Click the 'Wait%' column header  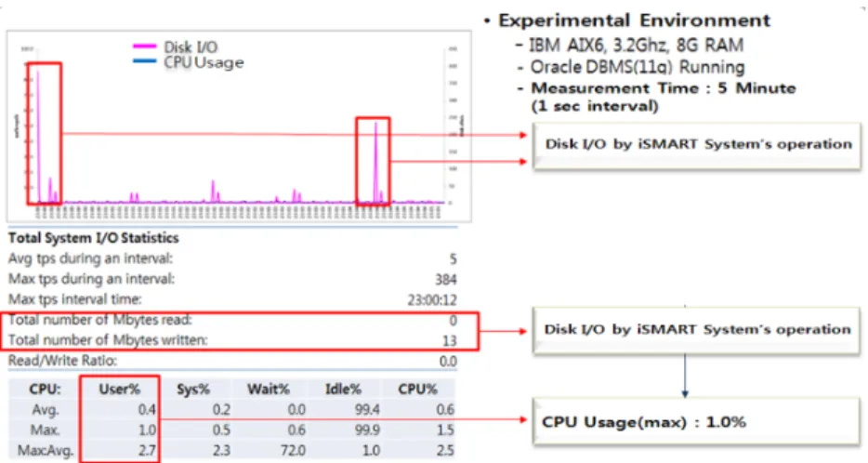pos(269,390)
